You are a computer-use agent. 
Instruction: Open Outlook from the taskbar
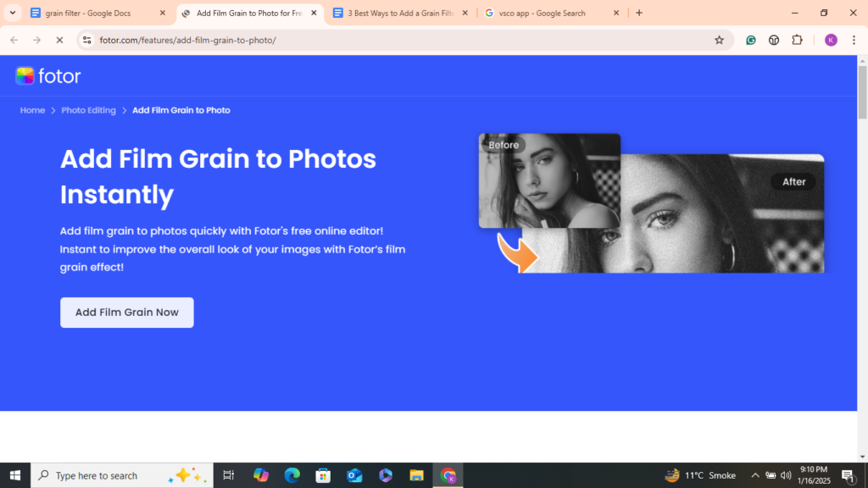tap(353, 475)
